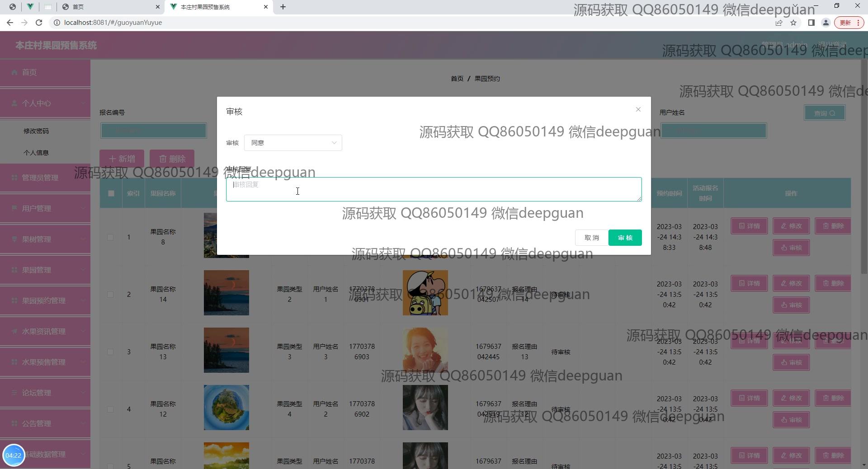Open the globe orchard thumbnail for 果园名称 12
This screenshot has width=868, height=469.
click(226, 408)
